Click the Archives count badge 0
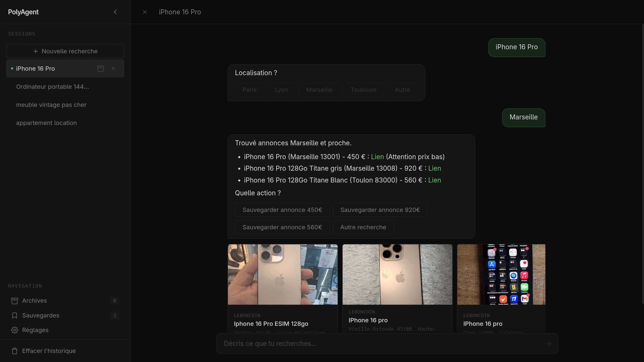The image size is (644, 362). pyautogui.click(x=115, y=301)
